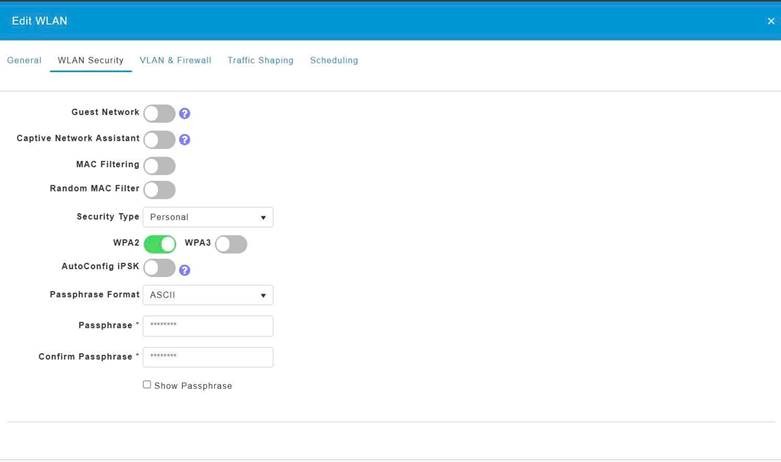This screenshot has width=781, height=462.
Task: Enable MAC Filtering toggle
Action: [x=159, y=165]
